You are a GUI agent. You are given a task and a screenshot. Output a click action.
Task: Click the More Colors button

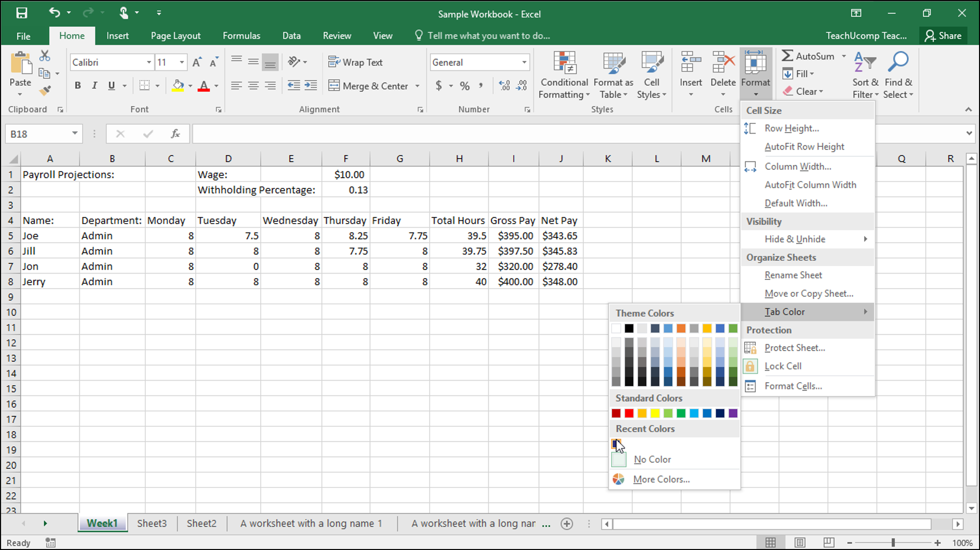coord(661,479)
